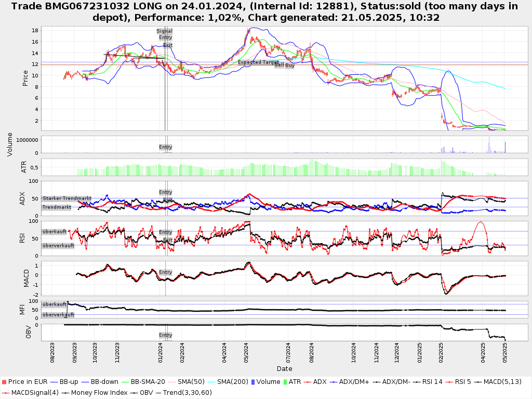Click the überverkauft label in the MFI panel

[58, 315]
